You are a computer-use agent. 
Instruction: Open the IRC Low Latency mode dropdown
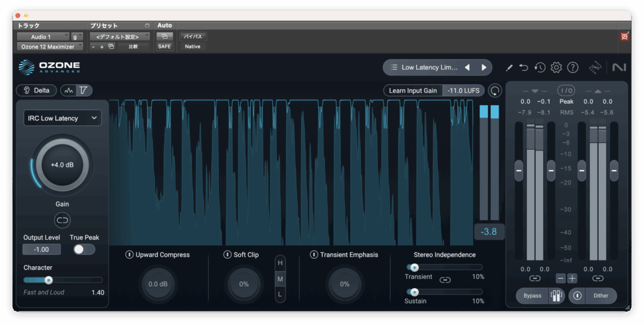62,118
